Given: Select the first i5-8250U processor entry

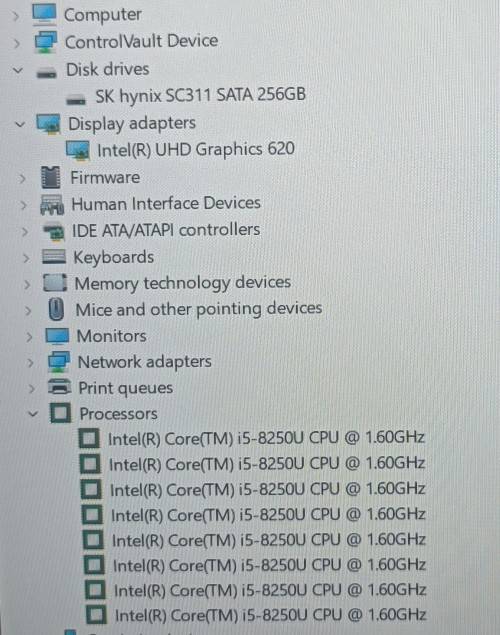Looking at the screenshot, I should 266,438.
